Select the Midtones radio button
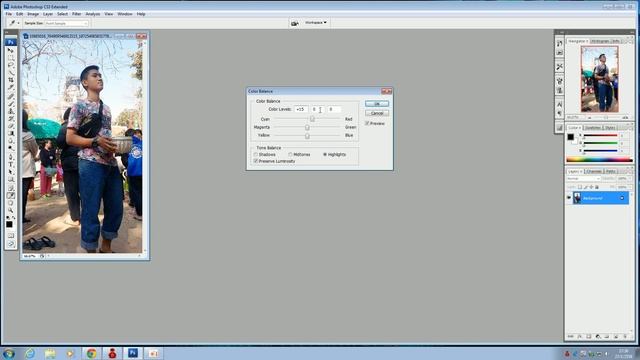Screen dimensions: 640x360 click(290, 155)
